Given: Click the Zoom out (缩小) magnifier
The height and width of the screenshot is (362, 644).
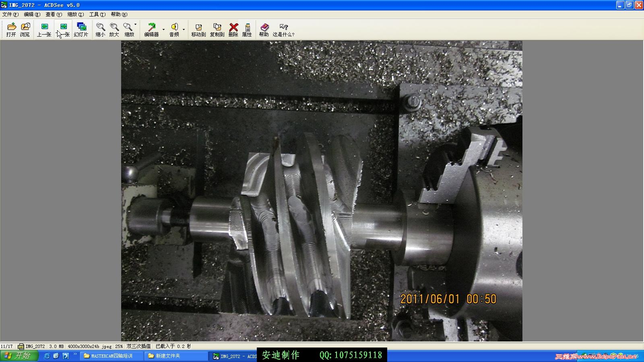Looking at the screenshot, I should click(100, 29).
